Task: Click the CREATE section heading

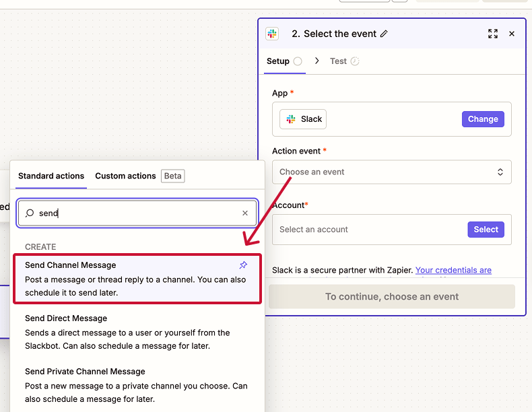Action: pos(40,247)
